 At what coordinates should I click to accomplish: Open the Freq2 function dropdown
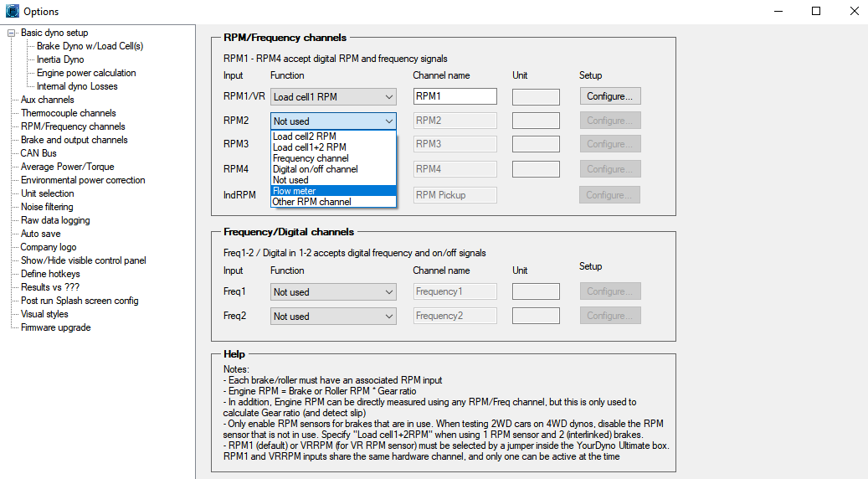[x=333, y=317]
